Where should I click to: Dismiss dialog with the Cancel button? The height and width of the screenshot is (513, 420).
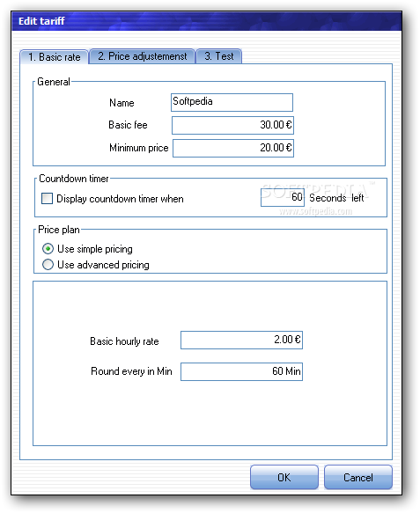click(358, 477)
